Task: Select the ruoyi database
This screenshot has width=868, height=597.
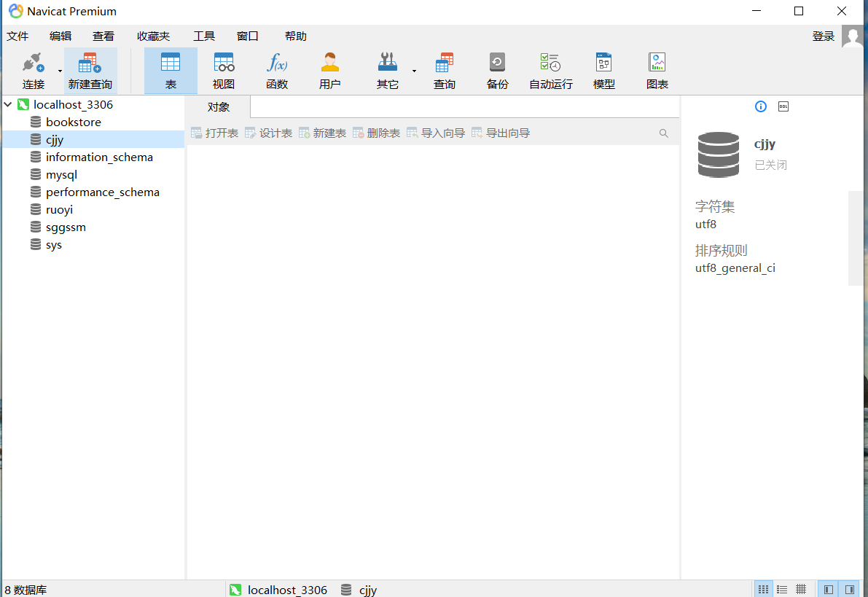Action: point(59,210)
